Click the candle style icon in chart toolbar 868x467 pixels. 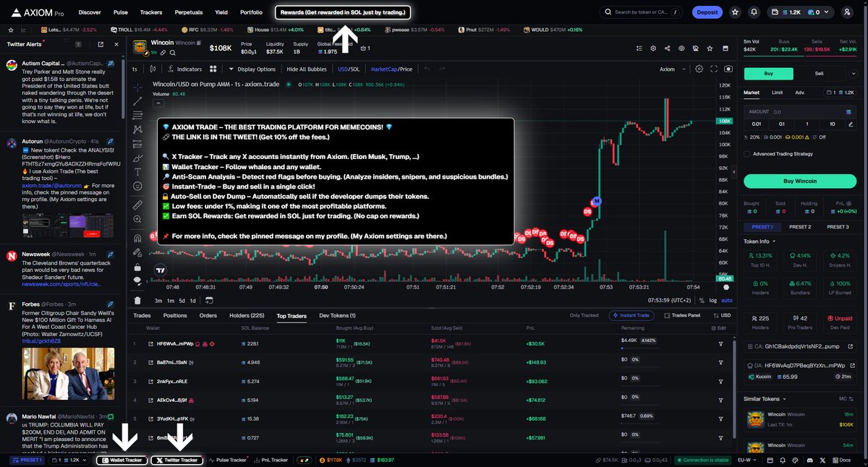tap(153, 69)
